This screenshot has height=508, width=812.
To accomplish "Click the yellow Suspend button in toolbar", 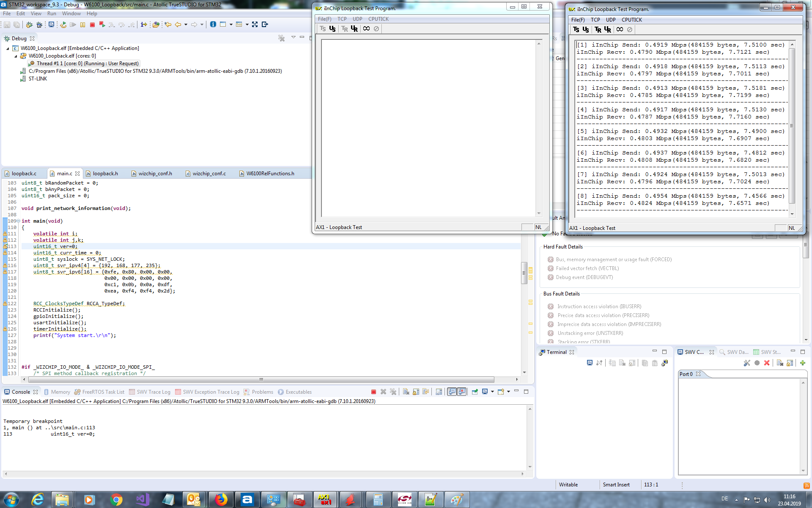I will pos(82,25).
